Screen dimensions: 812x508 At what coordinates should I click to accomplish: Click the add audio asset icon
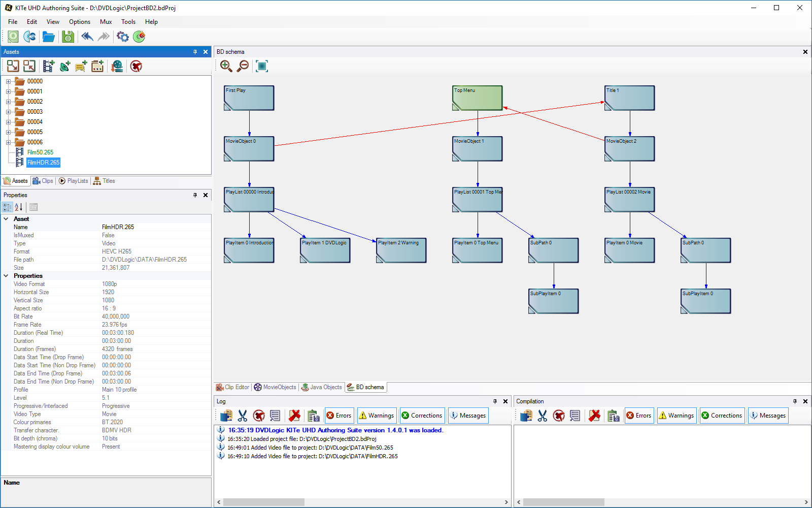(x=65, y=66)
